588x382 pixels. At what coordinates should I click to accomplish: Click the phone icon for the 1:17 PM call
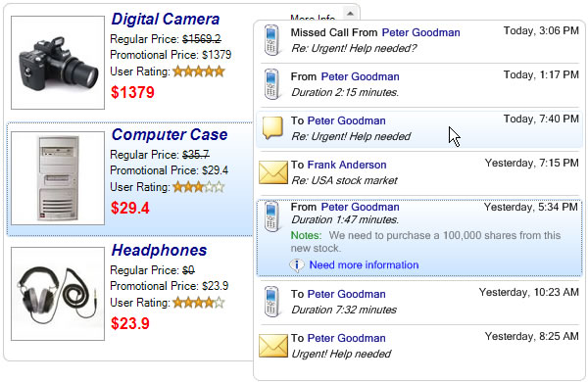click(x=271, y=84)
